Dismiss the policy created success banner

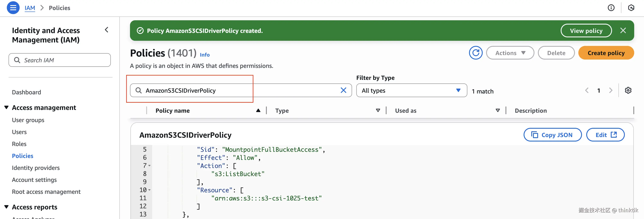pyautogui.click(x=623, y=31)
